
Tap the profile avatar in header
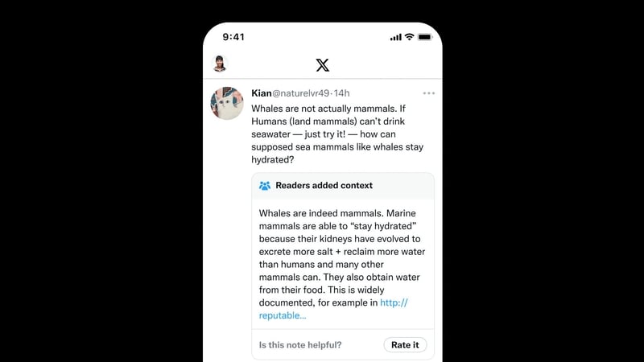(220, 64)
